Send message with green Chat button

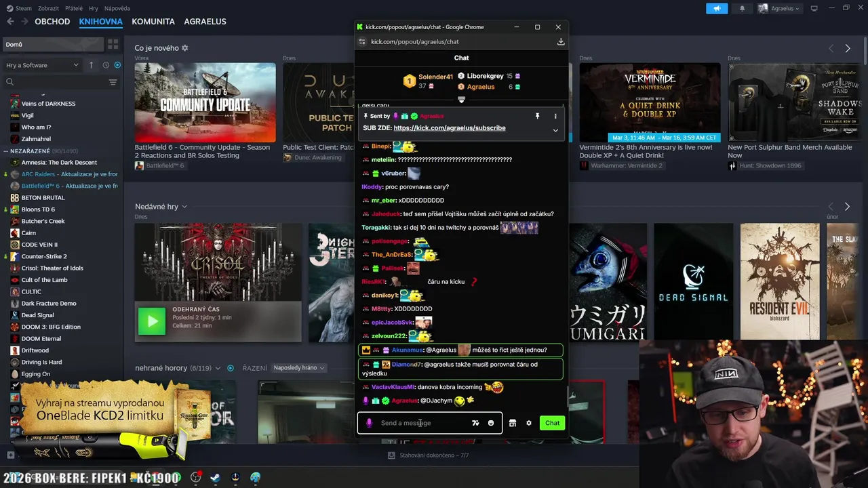tap(552, 423)
